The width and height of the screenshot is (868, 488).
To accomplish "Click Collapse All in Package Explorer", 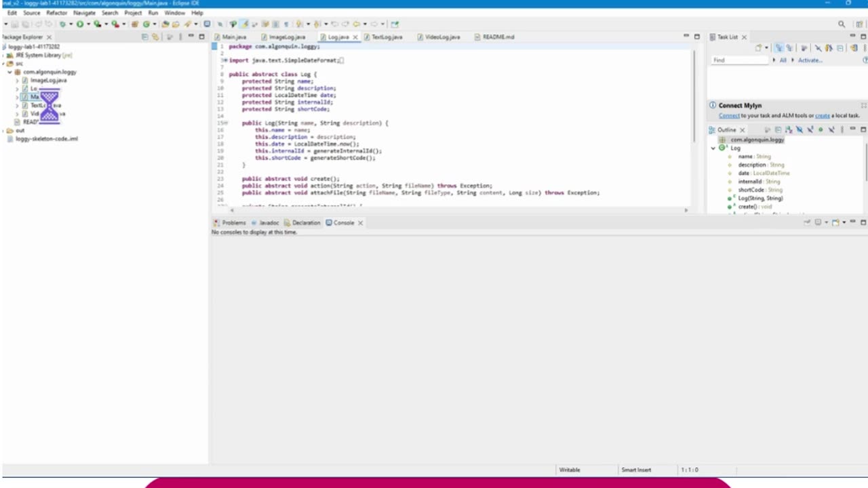I will coord(145,37).
